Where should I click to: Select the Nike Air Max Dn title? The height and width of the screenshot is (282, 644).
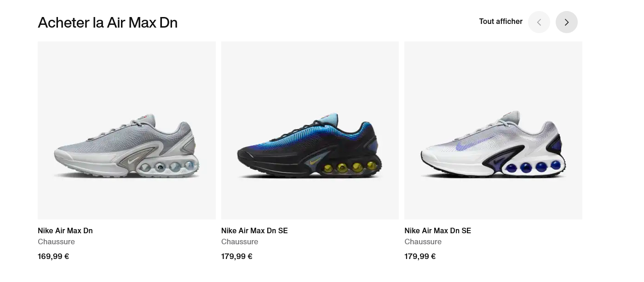coord(65,230)
